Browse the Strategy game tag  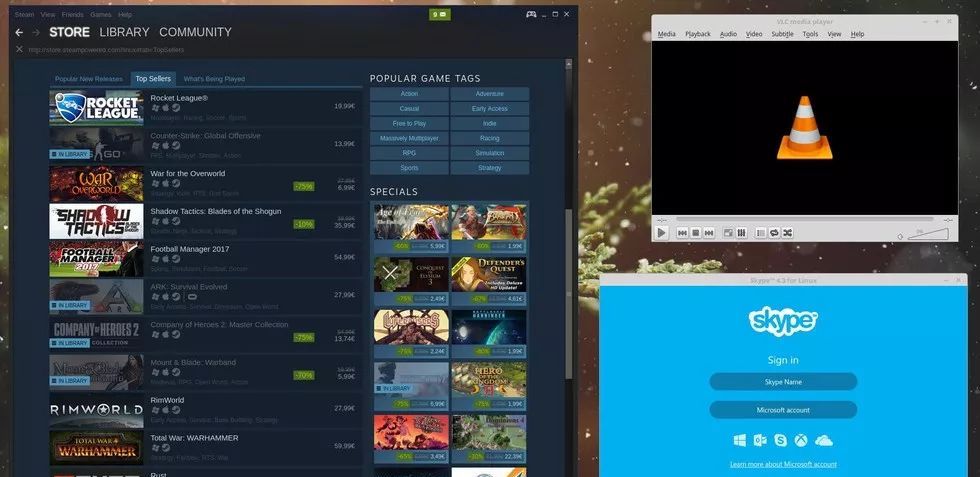(x=490, y=168)
